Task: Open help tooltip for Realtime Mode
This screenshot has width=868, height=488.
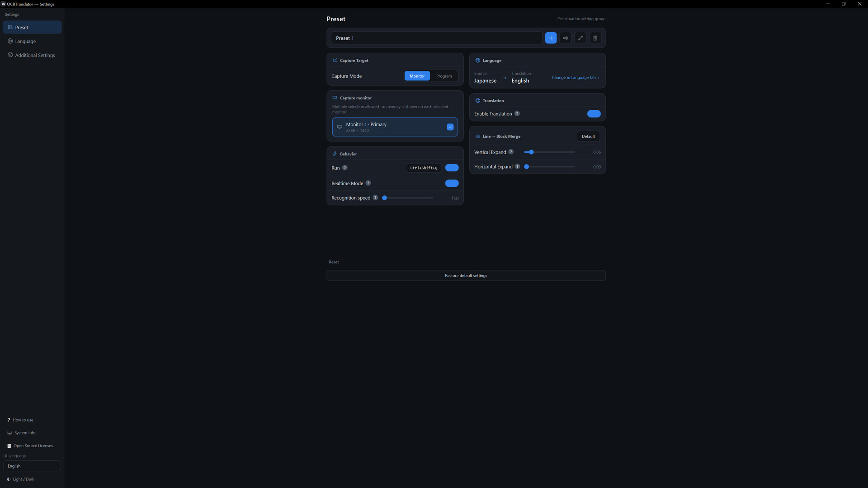Action: (x=368, y=183)
